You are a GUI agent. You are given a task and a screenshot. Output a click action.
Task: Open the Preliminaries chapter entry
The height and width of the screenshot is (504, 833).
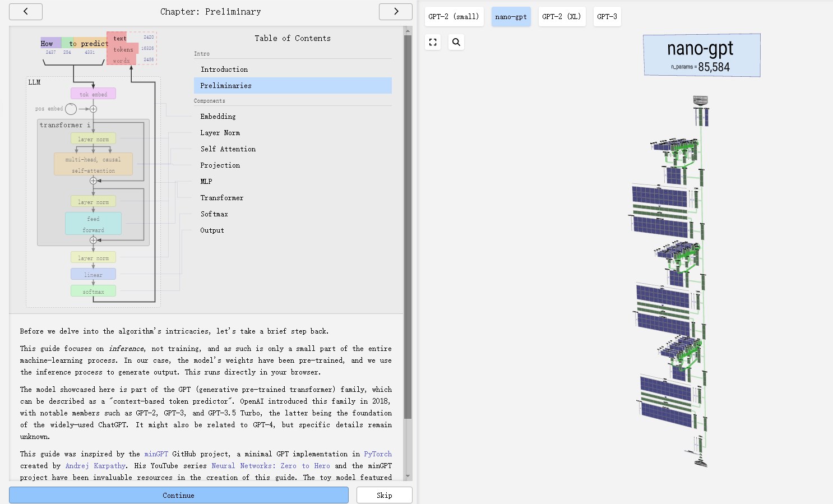point(293,86)
